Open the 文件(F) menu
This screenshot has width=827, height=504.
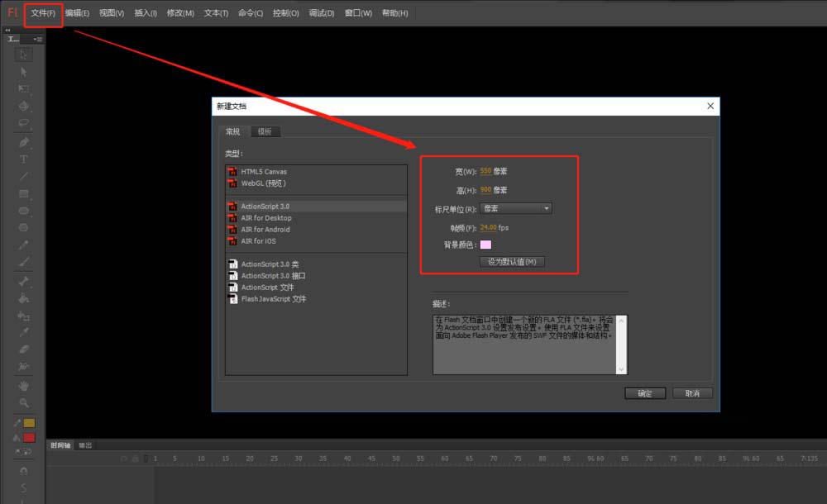(x=43, y=13)
